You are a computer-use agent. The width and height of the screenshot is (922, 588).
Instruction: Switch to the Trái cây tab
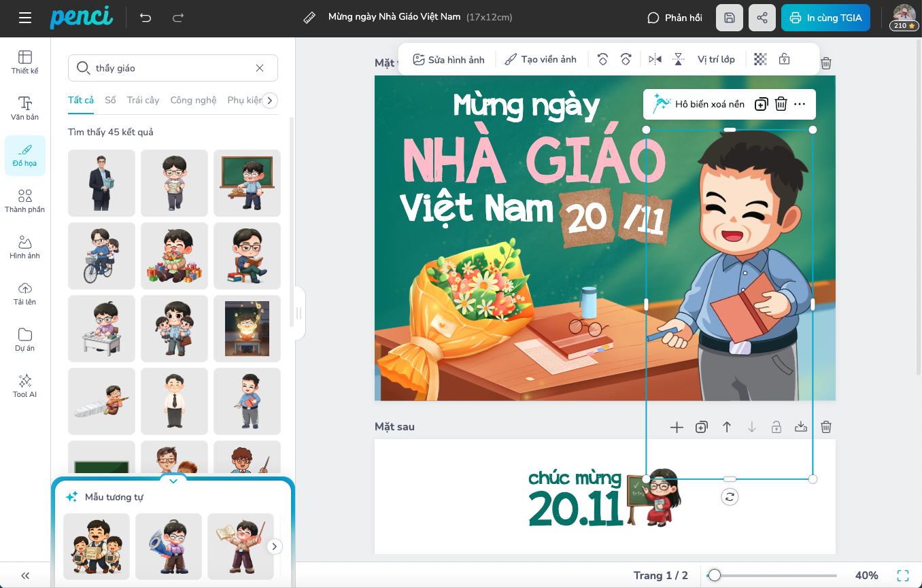pyautogui.click(x=143, y=100)
